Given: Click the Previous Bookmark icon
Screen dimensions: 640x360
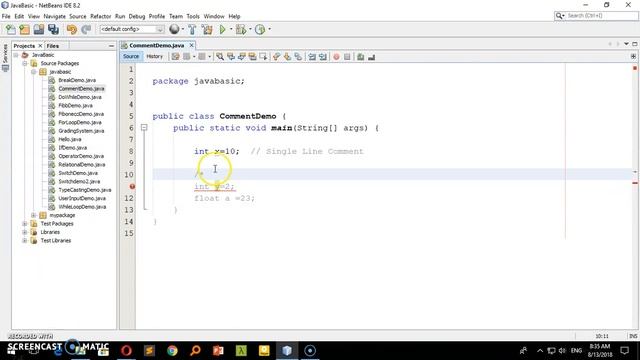Looking at the screenshot, I should (x=276, y=57).
